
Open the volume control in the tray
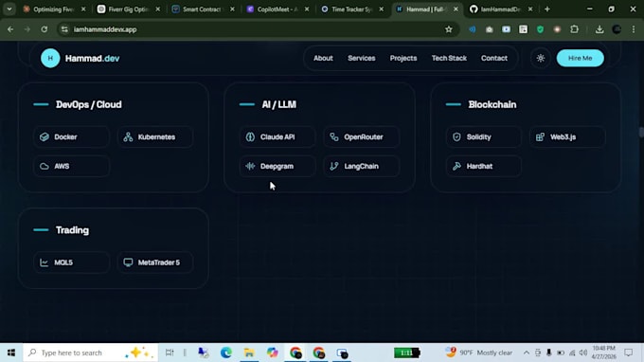[583, 353]
